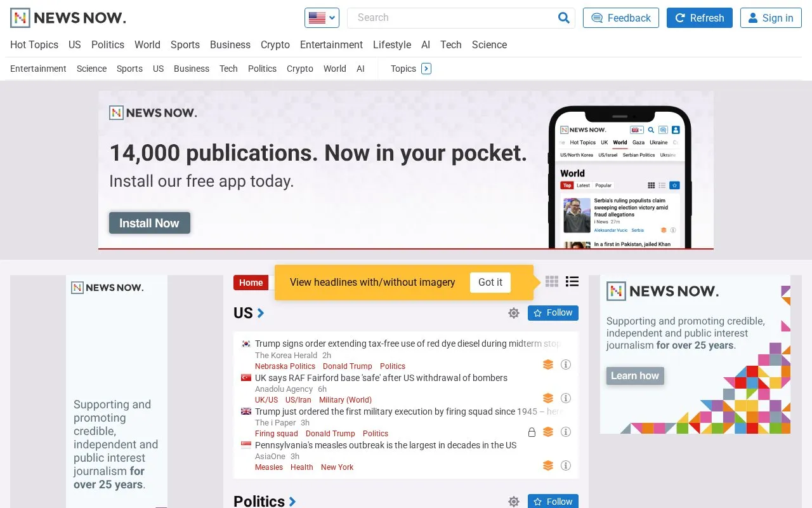Open US section settings gear icon
The image size is (812, 508).
(514, 313)
